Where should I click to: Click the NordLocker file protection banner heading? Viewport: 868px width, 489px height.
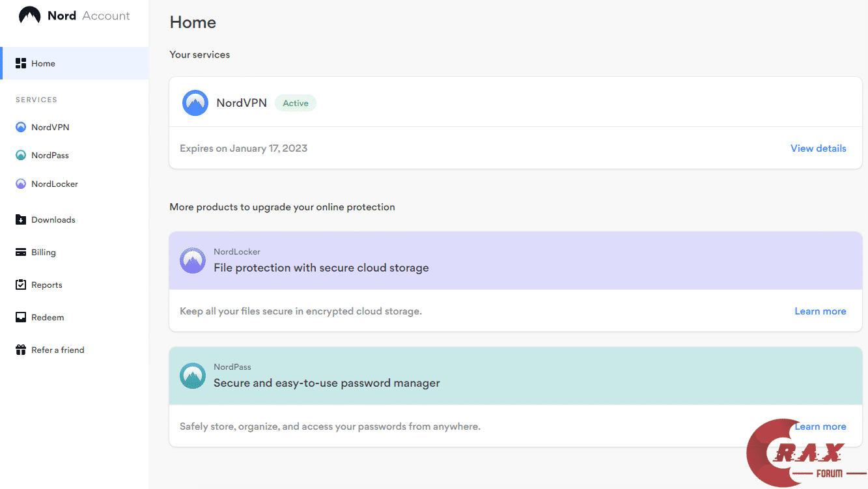pos(321,268)
